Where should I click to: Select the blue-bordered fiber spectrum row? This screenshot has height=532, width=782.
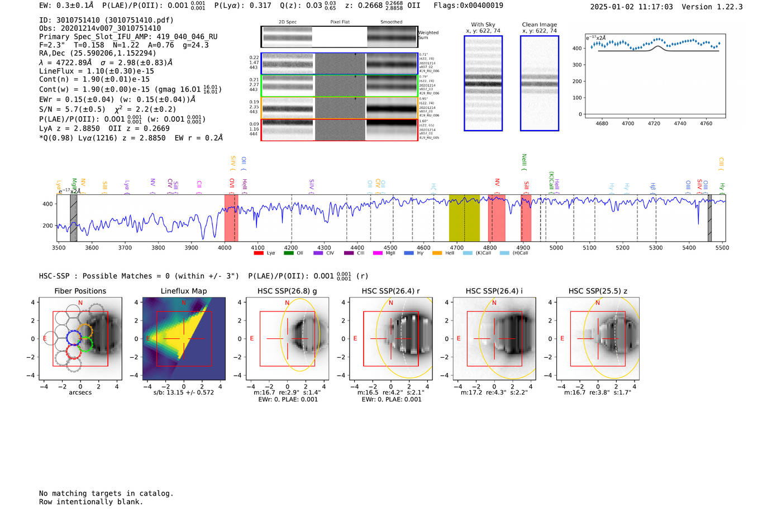(x=339, y=64)
